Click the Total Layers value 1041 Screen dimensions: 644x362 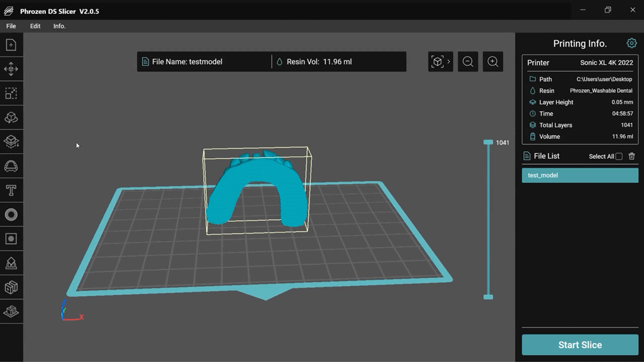pos(627,125)
